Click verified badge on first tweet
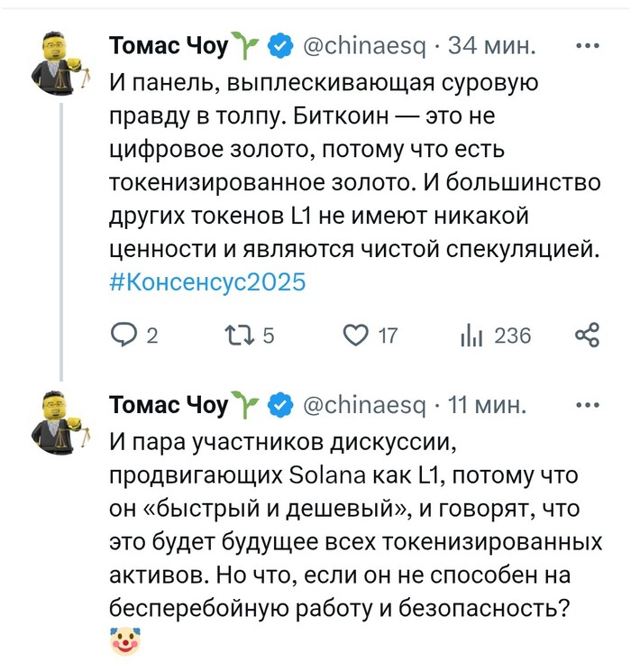 tap(280, 44)
